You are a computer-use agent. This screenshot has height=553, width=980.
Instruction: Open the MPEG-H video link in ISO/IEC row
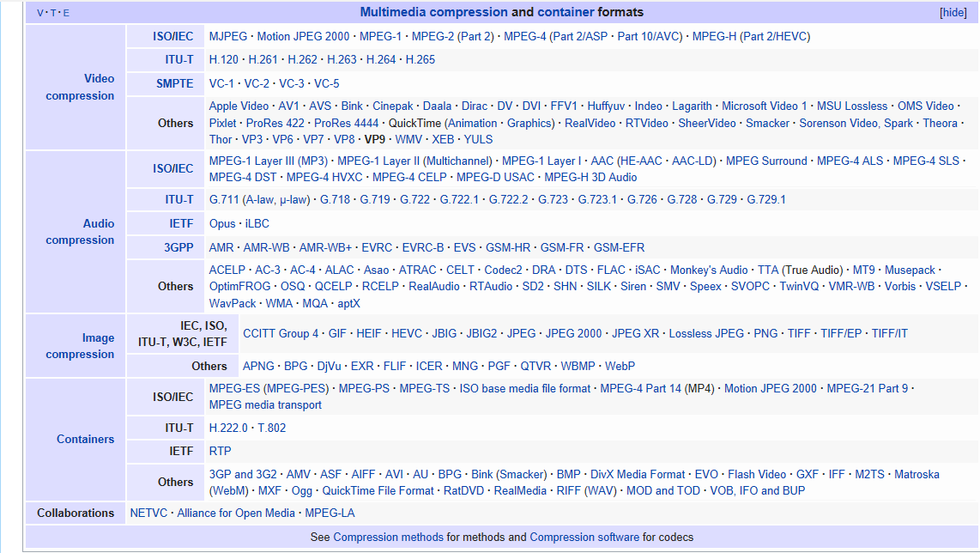714,36
